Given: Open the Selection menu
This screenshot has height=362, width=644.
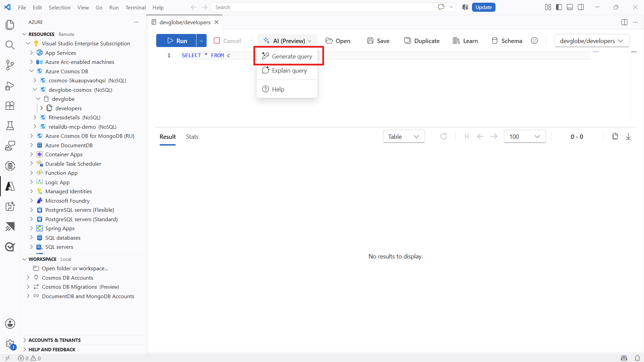Looking at the screenshot, I should click(x=59, y=7).
